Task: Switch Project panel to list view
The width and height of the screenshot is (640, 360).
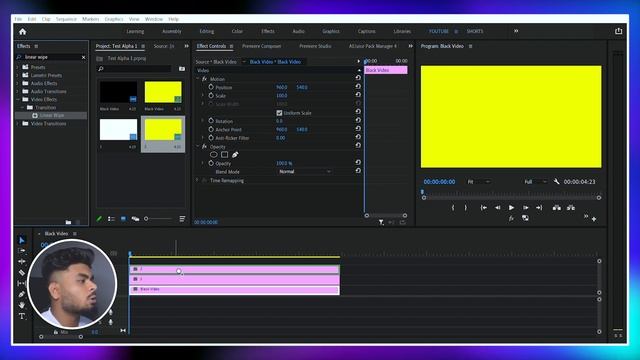Action: coord(111,219)
